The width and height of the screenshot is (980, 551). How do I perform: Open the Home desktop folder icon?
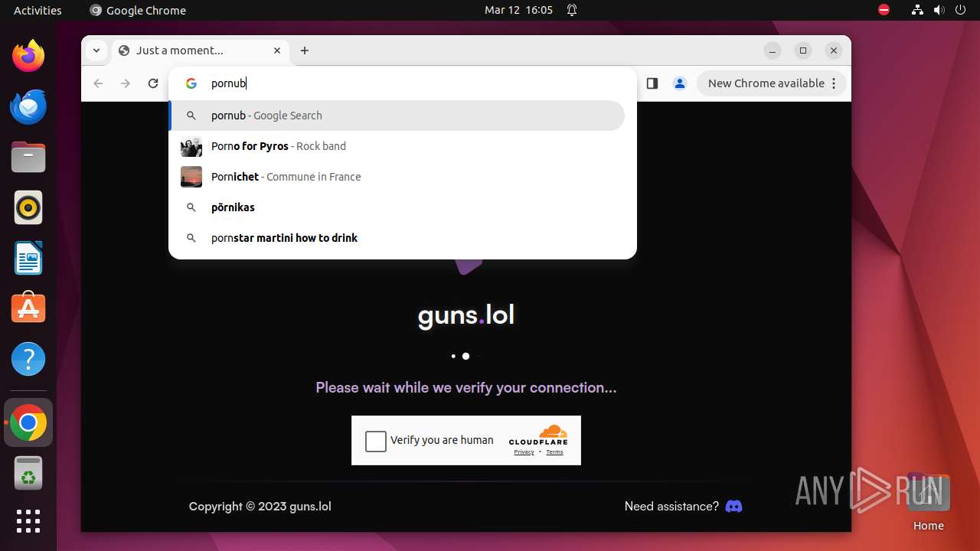[928, 501]
